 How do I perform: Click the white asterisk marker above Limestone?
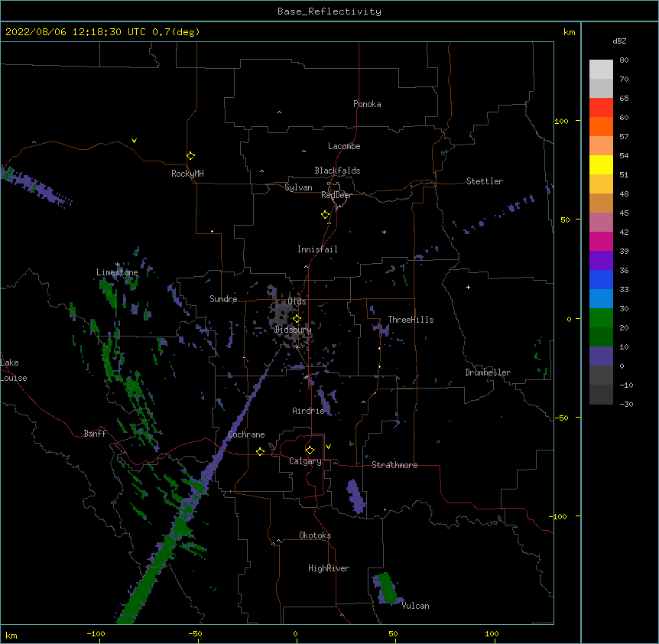(118, 265)
